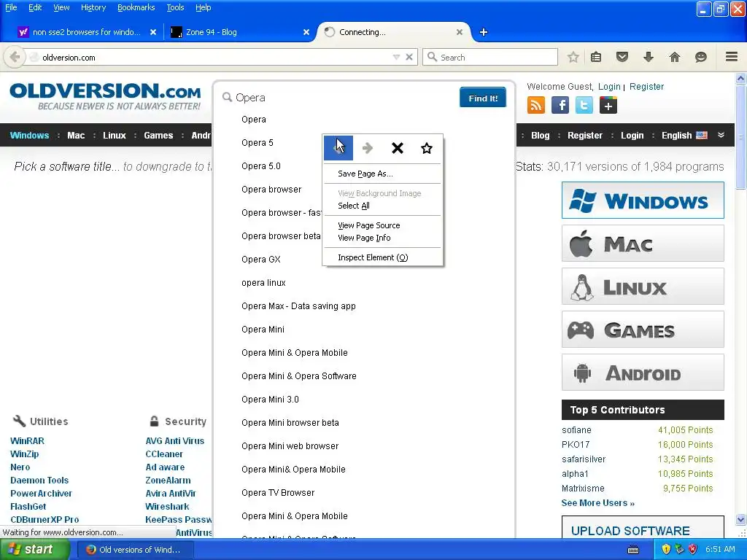Click the Register link near Welcome Guest
This screenshot has height=560, width=747.
pos(646,87)
